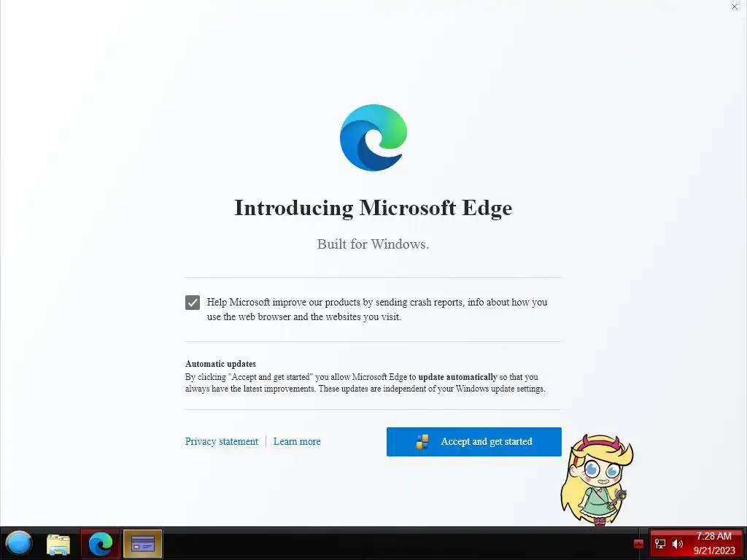747x560 pixels.
Task: Open volume speaker tray icon
Action: coord(678,544)
